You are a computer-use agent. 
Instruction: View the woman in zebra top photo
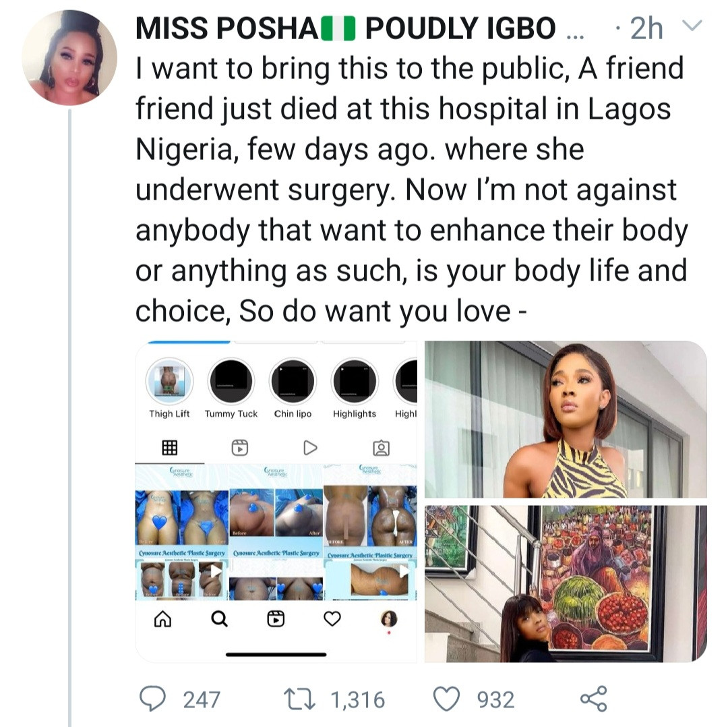tap(565, 419)
